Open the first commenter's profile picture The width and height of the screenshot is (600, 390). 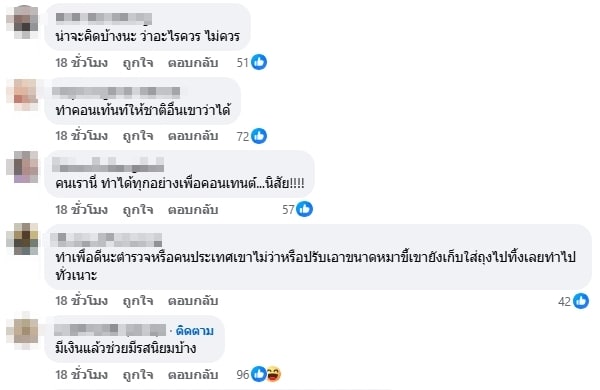pyautogui.click(x=23, y=21)
